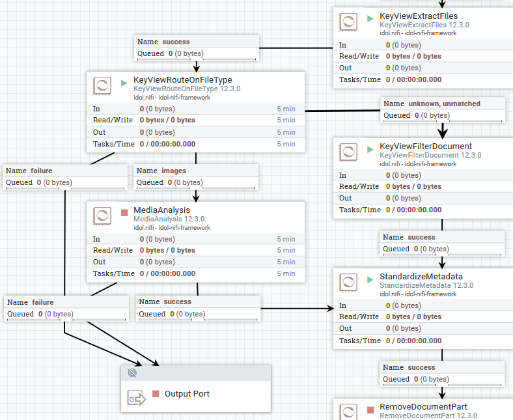Screen dimensions: 513x420
Task: Click the MediaAnalysis processor icon
Action: 102,216
